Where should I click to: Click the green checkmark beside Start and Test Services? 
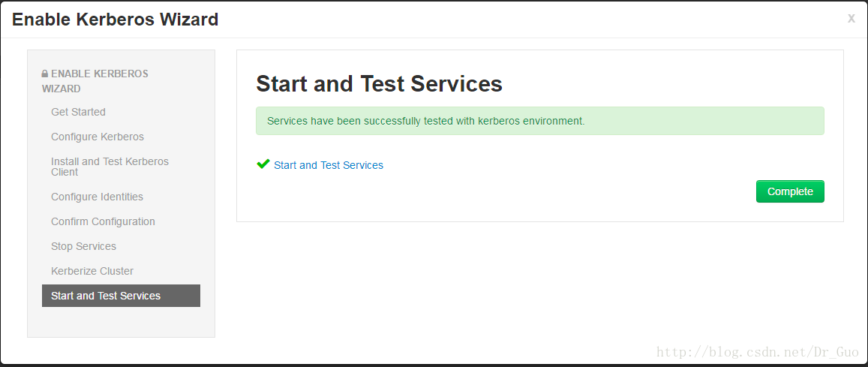pyautogui.click(x=263, y=164)
